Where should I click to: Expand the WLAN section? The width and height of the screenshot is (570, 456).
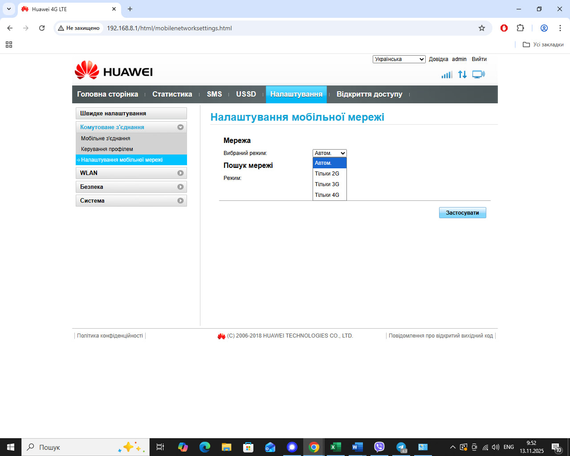tap(131, 173)
